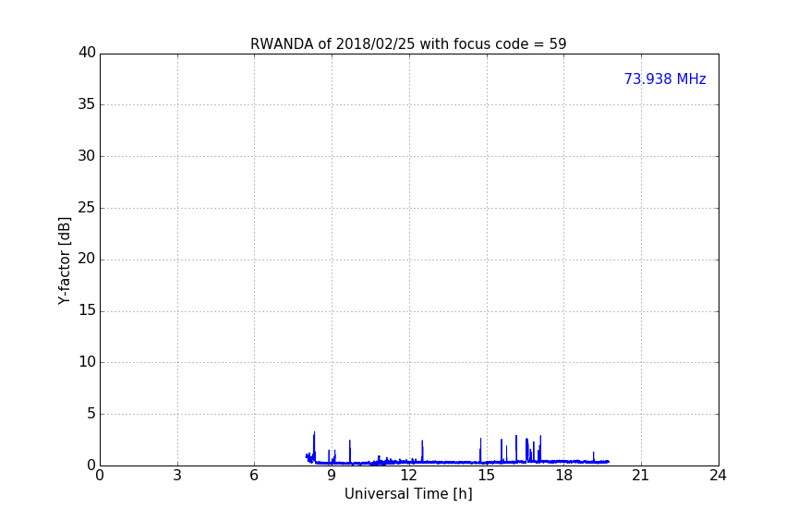
Task: Click the y-axis tick label "30"
Action: 87,156
